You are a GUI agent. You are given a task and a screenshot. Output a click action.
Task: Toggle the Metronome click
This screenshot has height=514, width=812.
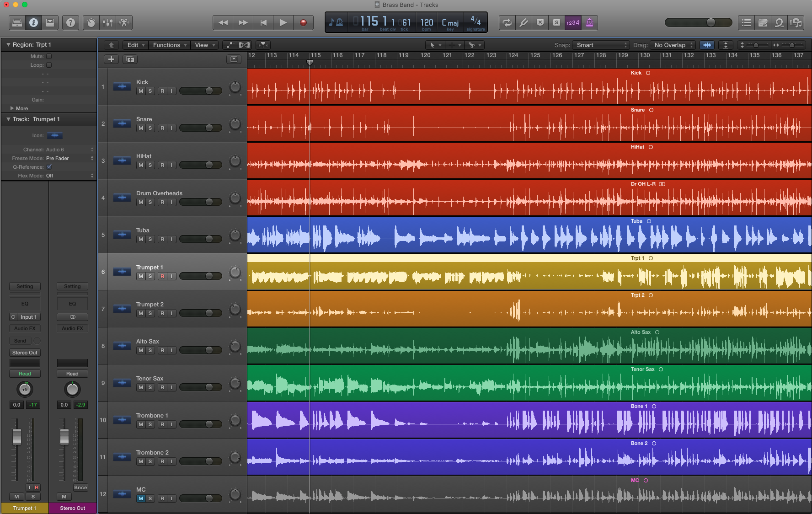(589, 22)
